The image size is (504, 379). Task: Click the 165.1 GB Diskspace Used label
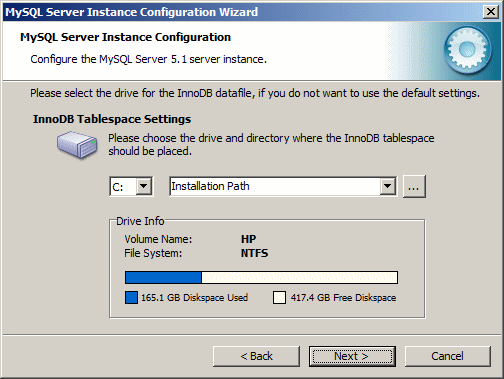click(x=194, y=297)
